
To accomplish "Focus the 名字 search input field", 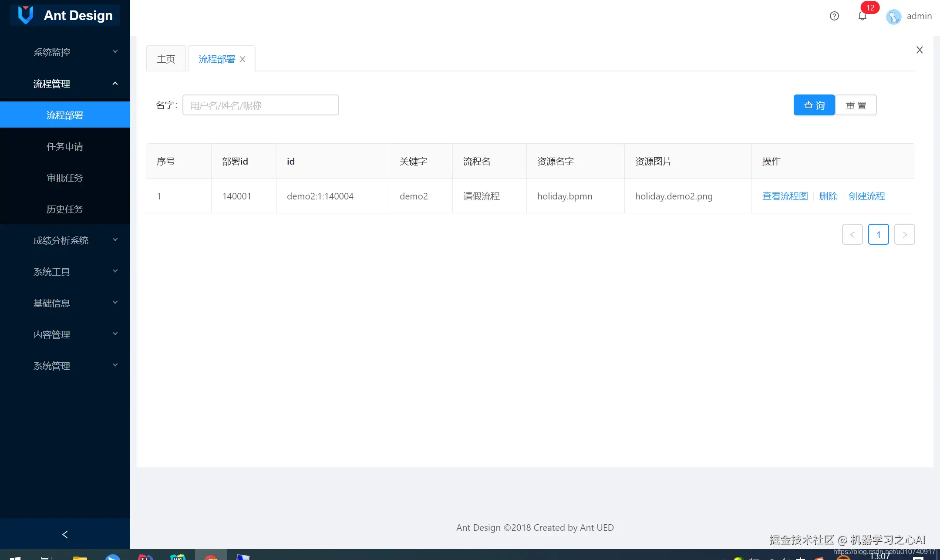I will (260, 105).
